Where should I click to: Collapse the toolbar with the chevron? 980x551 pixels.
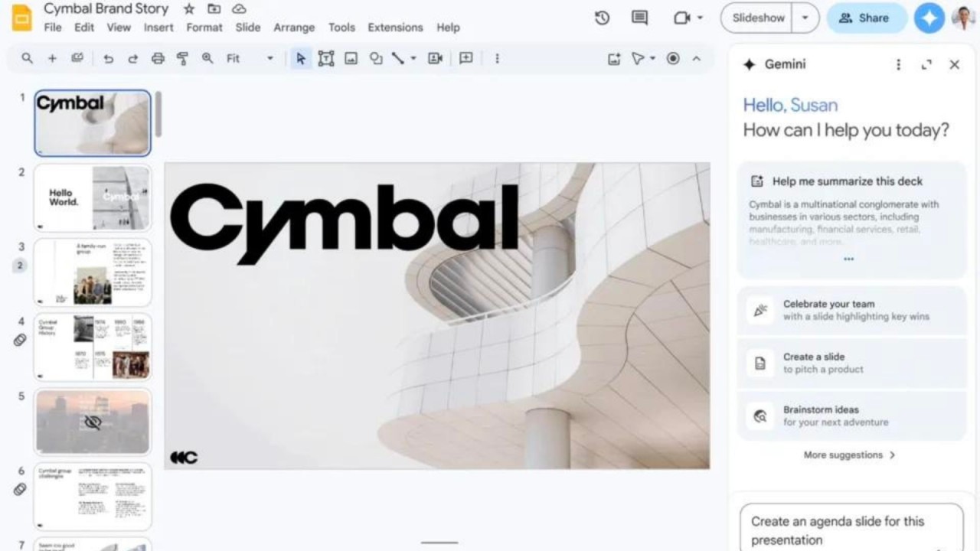[x=696, y=58]
